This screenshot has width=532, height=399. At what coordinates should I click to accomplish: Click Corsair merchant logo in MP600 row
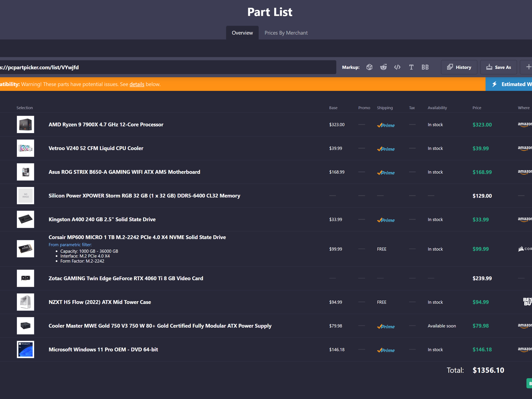[525, 249]
